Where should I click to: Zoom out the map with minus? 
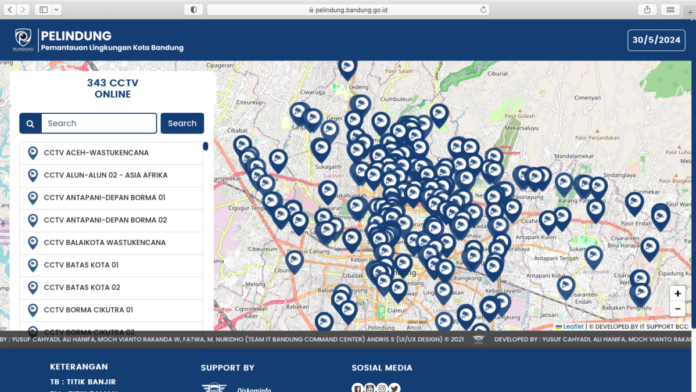click(x=677, y=309)
